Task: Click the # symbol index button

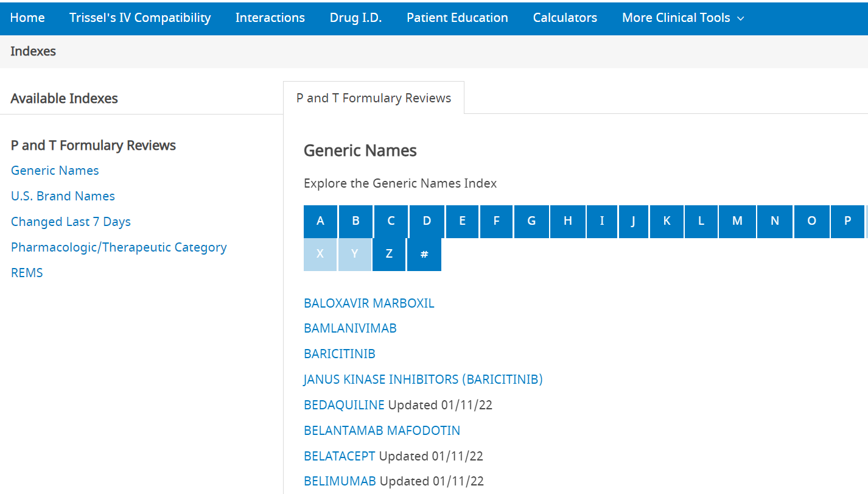Action: [424, 254]
